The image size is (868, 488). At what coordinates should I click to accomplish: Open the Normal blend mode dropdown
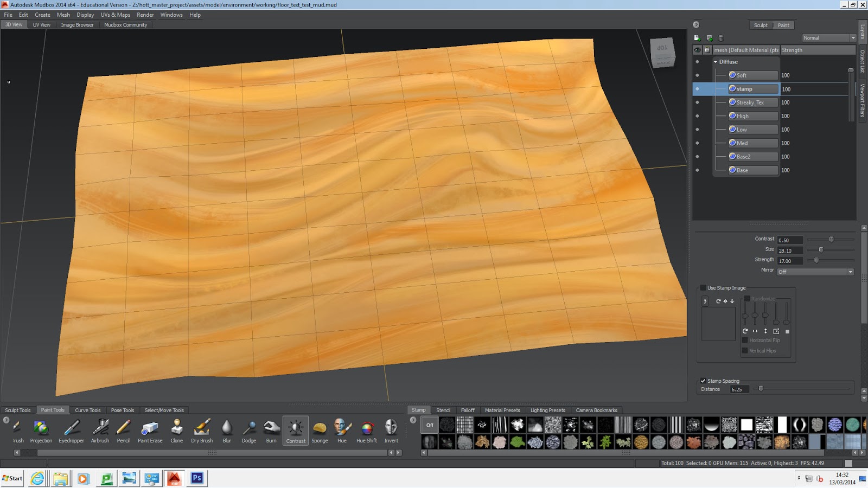click(828, 38)
